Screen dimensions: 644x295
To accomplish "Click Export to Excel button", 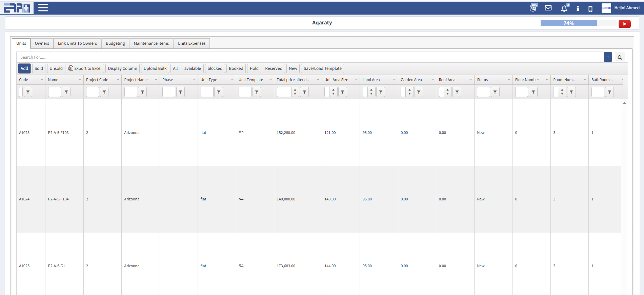I will tap(85, 68).
